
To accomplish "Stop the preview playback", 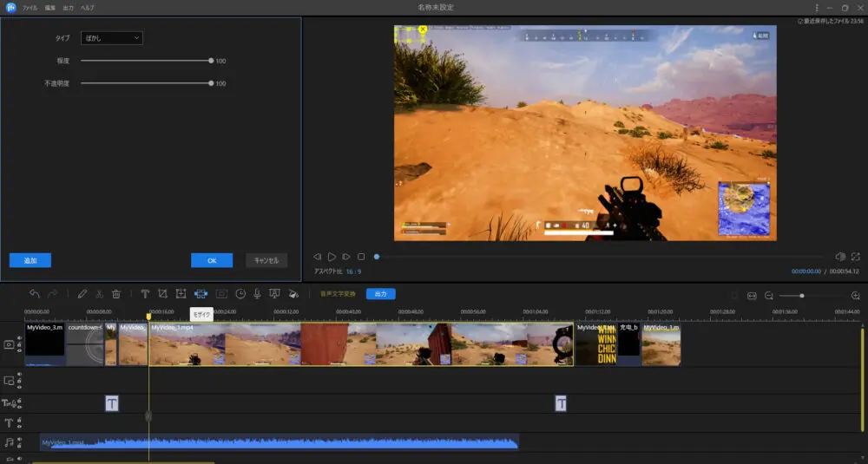I will click(x=361, y=257).
